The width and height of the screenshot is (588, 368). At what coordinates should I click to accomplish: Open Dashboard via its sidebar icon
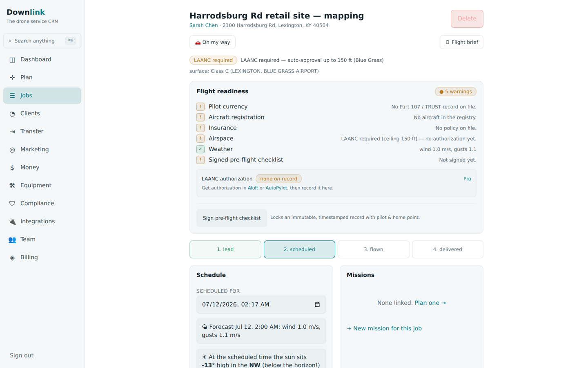click(12, 60)
